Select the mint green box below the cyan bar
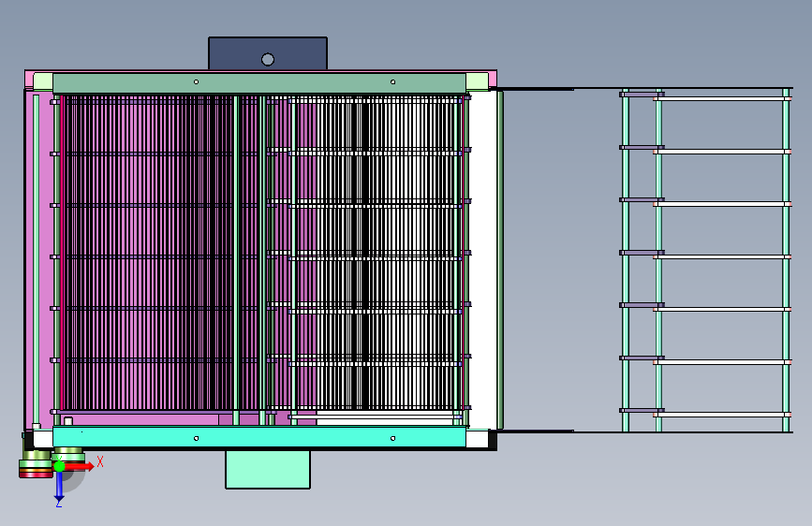This screenshot has width=812, height=526. 268,469
